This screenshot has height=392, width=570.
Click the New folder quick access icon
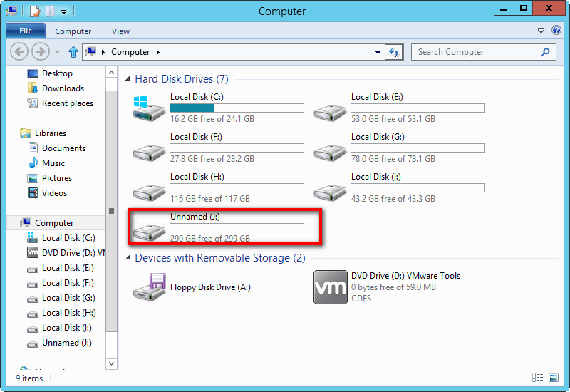tap(50, 11)
